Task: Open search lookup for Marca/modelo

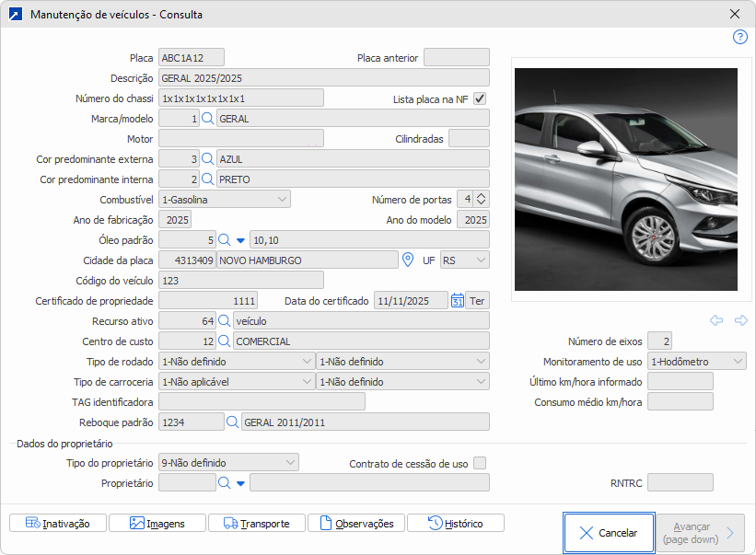Action: [x=208, y=119]
